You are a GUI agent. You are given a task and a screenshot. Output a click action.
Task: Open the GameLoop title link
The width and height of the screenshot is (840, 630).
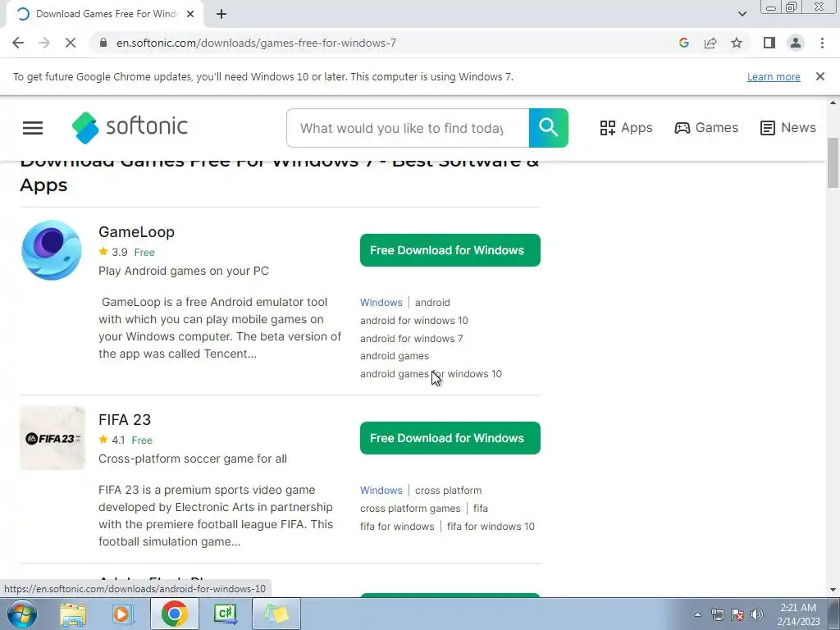click(137, 232)
